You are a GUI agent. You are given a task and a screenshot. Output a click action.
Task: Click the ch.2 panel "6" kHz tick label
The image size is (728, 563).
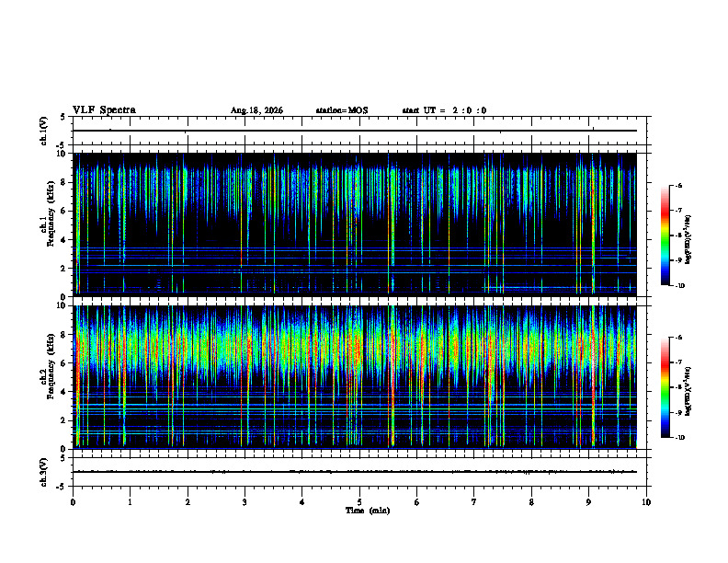[63, 363]
